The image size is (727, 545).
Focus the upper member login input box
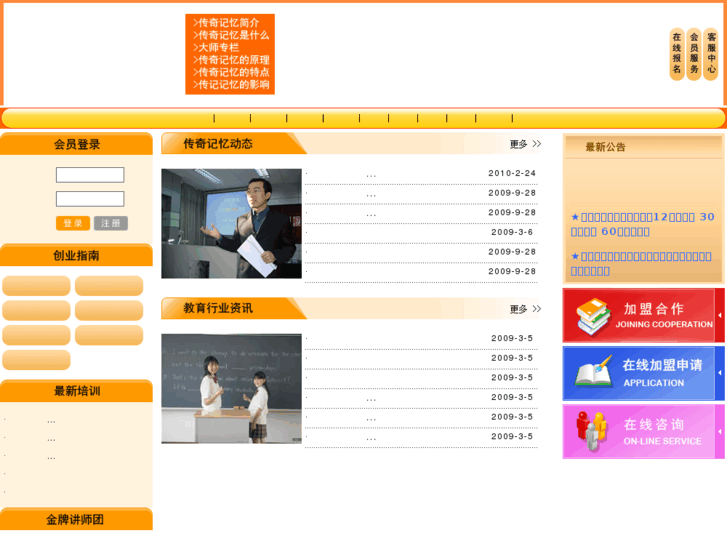point(90,175)
